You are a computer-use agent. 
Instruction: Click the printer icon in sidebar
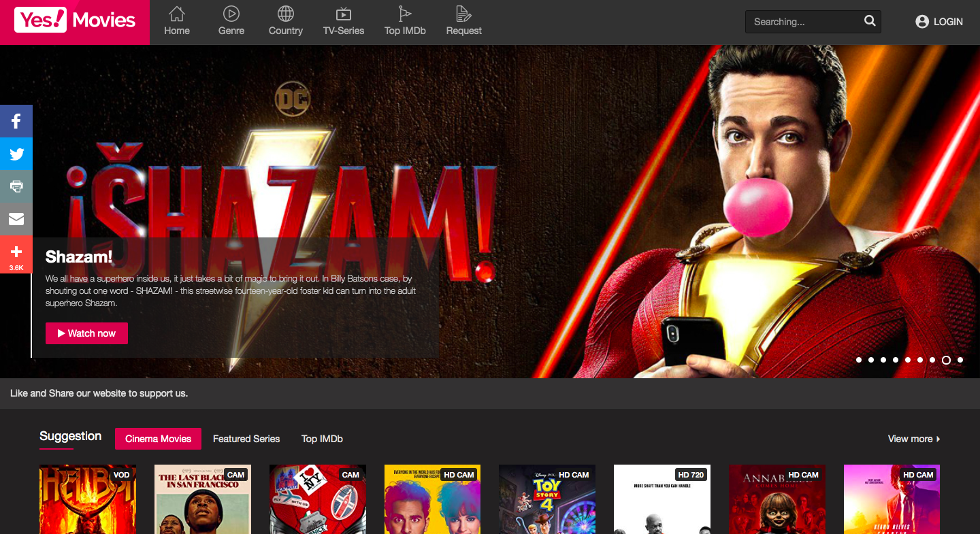(16, 186)
